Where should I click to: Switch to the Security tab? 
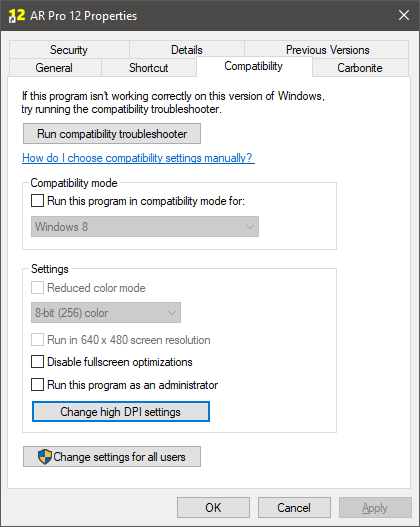69,50
